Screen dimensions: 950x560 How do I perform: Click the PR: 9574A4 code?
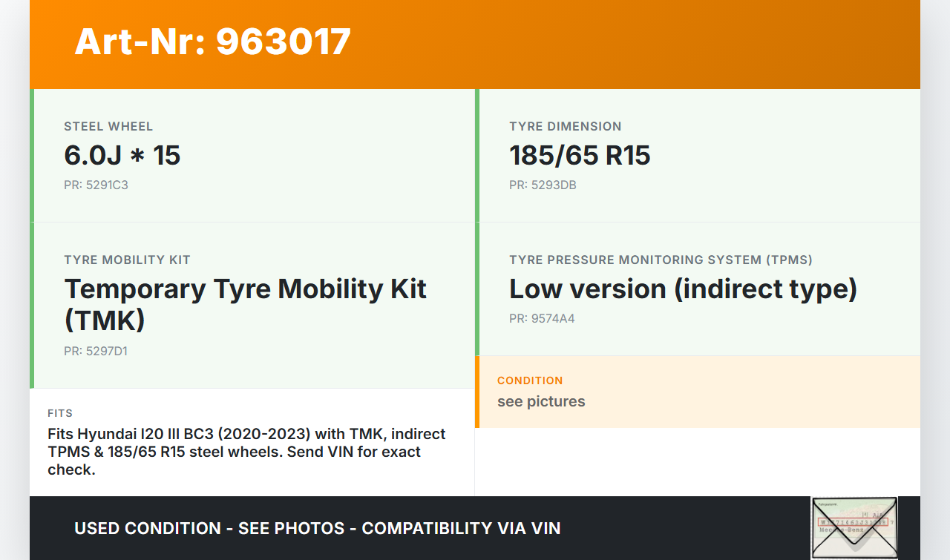pos(542,319)
